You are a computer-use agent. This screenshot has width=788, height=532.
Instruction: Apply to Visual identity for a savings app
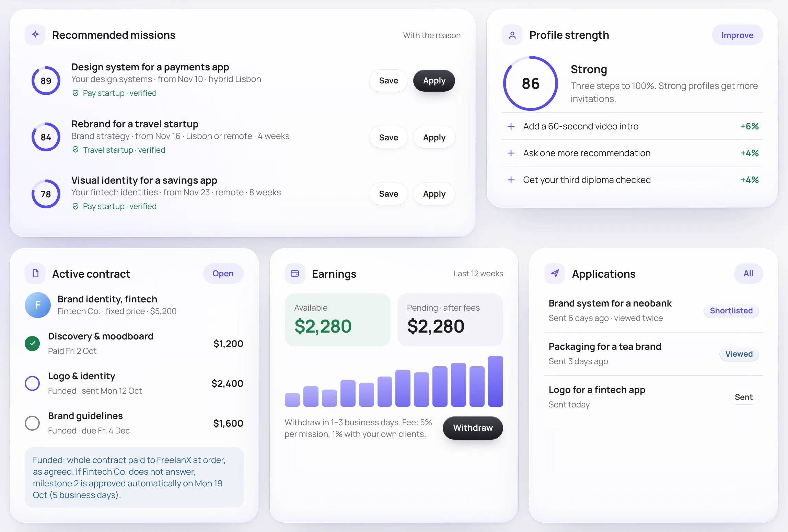click(x=434, y=194)
